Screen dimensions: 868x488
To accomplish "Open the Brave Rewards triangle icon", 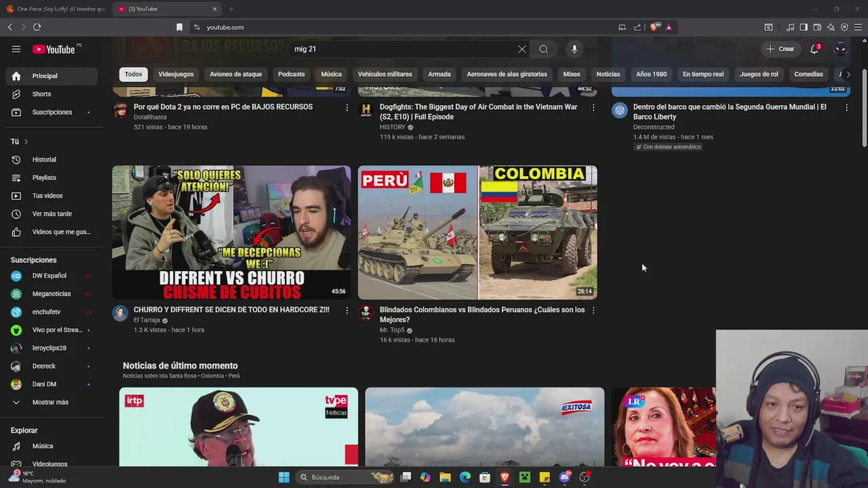I will 669,27.
